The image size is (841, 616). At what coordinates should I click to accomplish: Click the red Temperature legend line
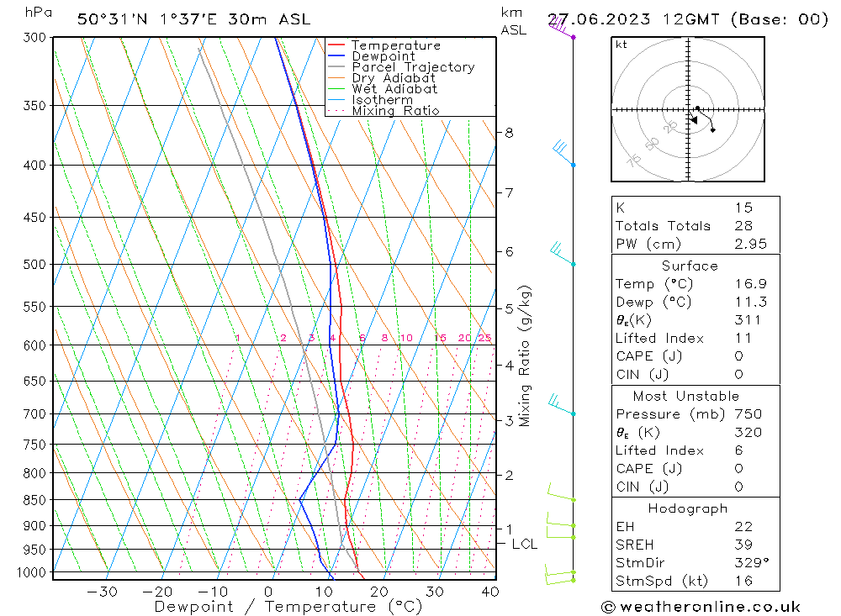coord(336,45)
